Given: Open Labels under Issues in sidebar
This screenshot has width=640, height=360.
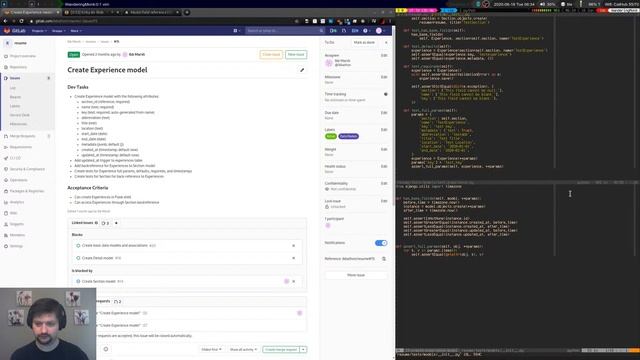Looking at the screenshot, I should coord(15,106).
